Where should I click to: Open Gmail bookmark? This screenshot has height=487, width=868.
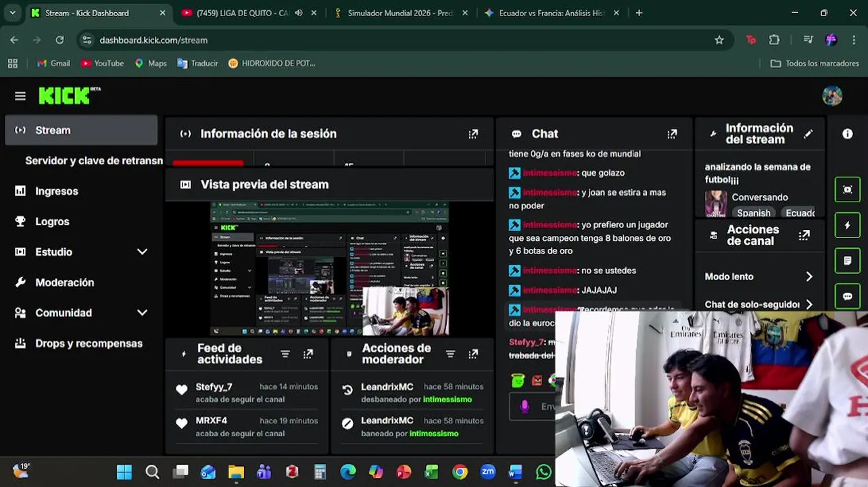coord(53,63)
